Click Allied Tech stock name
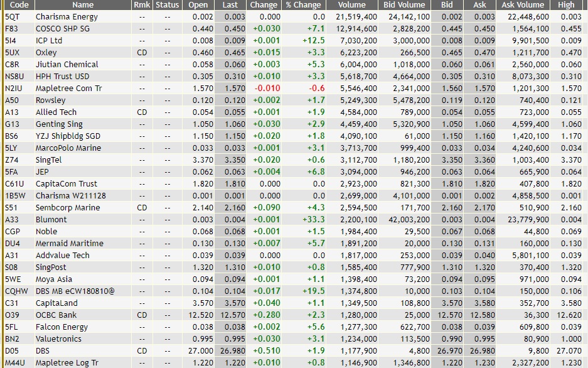588x368 pixels. coord(56,112)
